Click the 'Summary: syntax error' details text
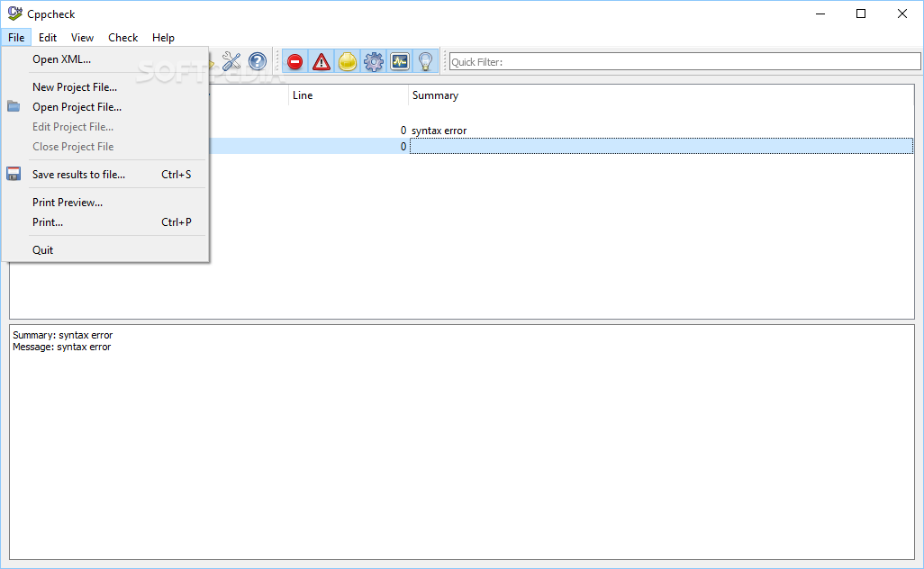 (62, 335)
